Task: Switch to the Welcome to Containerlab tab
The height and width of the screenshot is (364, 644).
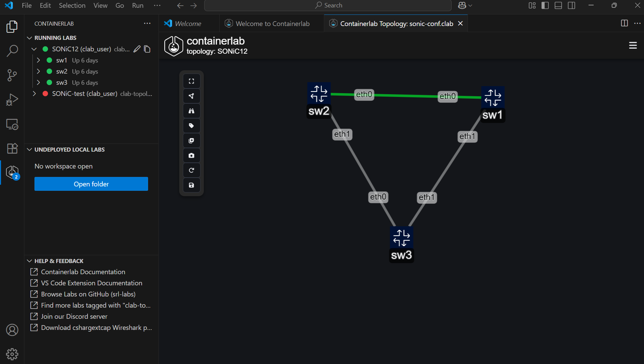Action: [272, 24]
